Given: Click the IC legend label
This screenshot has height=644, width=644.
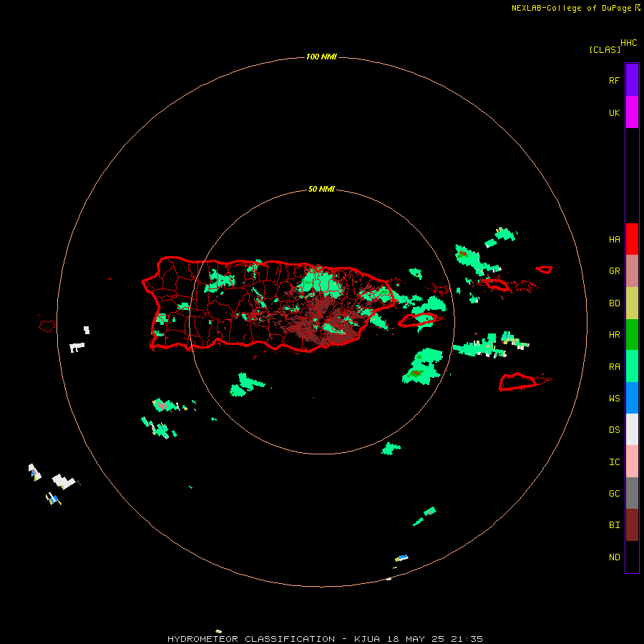Looking at the screenshot, I should pyautogui.click(x=614, y=462).
